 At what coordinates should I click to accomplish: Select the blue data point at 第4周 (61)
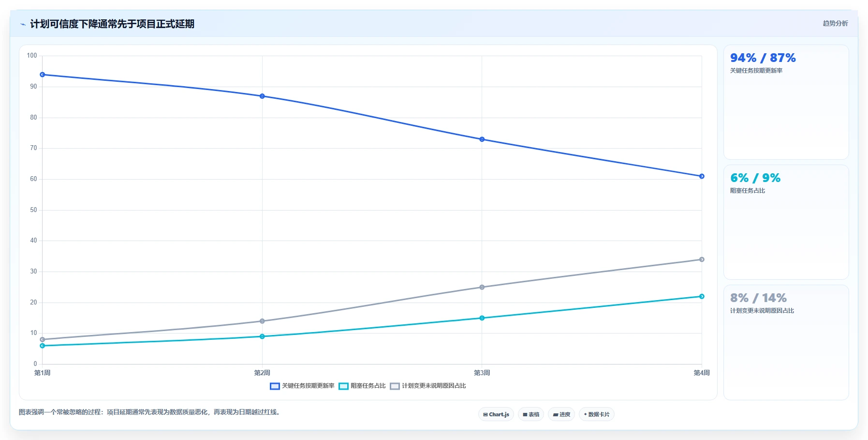(x=702, y=176)
